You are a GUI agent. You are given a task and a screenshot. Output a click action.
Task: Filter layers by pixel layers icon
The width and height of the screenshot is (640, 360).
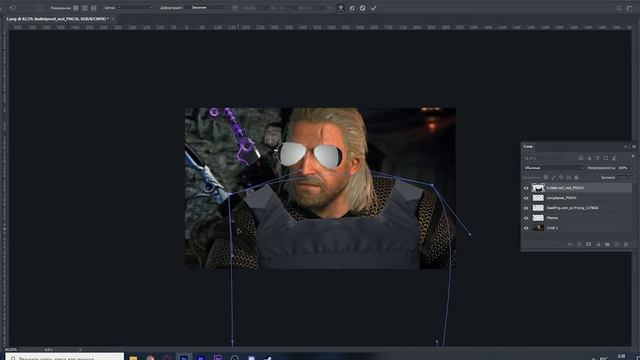(581, 158)
